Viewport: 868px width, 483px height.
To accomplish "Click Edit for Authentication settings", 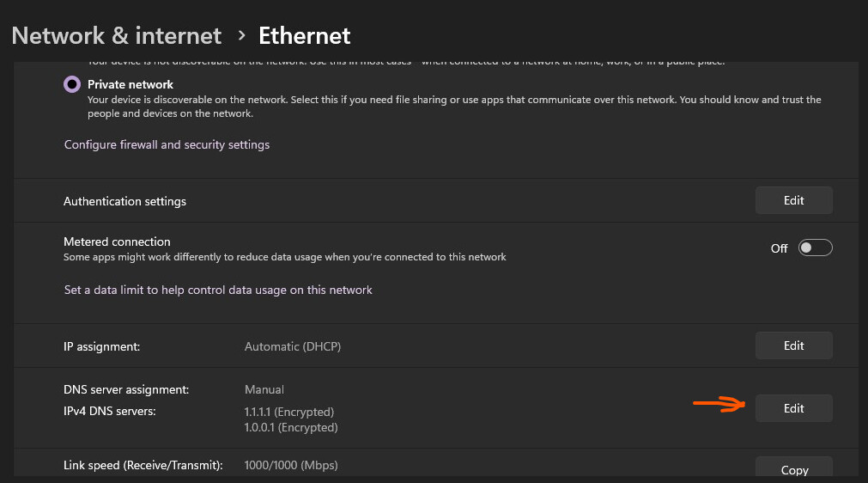I will pos(793,200).
